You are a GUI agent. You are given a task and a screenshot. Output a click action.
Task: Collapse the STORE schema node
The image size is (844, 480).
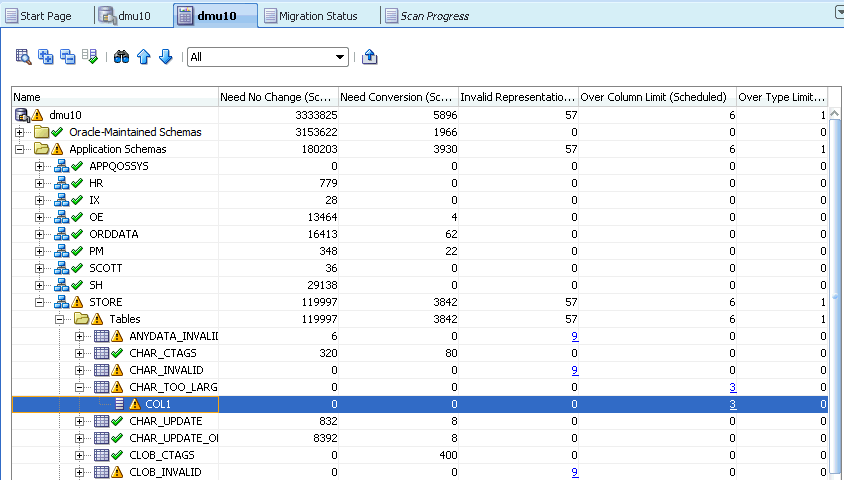pyautogui.click(x=39, y=302)
